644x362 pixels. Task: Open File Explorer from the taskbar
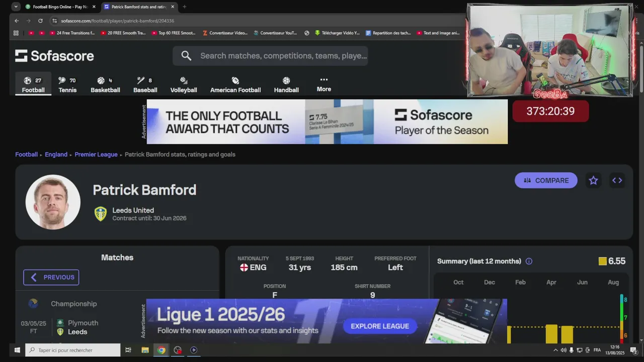point(145,350)
